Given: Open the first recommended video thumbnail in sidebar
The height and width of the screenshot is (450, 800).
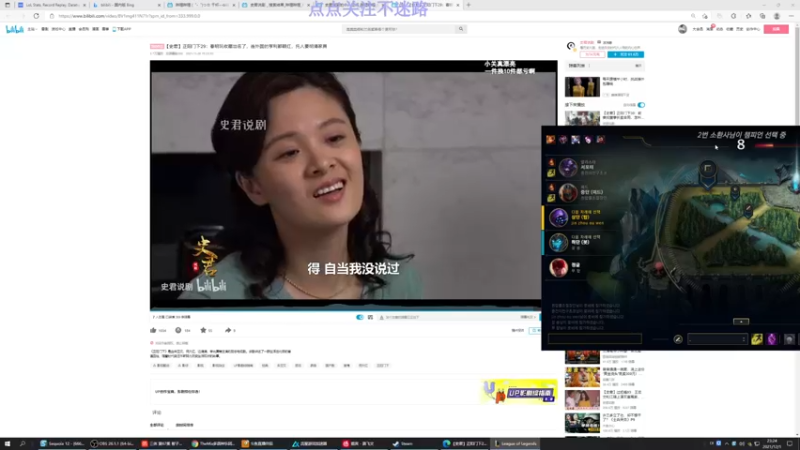Looking at the screenshot, I should pos(582,86).
